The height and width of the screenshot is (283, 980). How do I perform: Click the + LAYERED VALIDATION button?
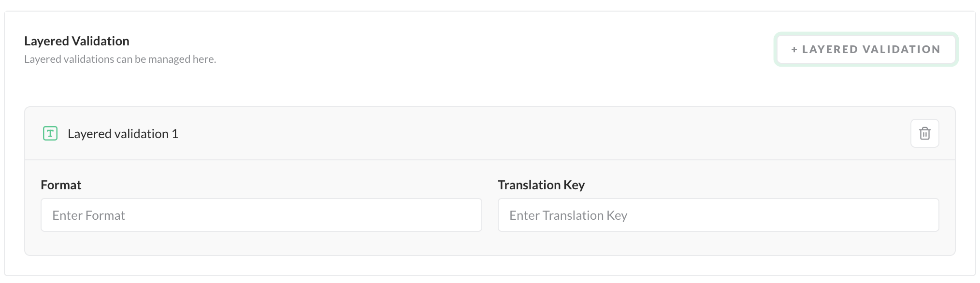[x=865, y=49]
